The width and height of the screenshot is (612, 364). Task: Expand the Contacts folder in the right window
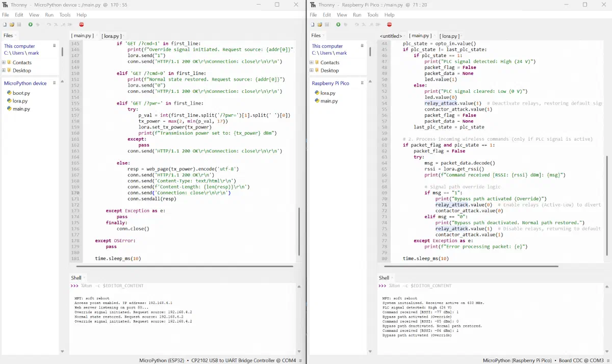coord(312,63)
